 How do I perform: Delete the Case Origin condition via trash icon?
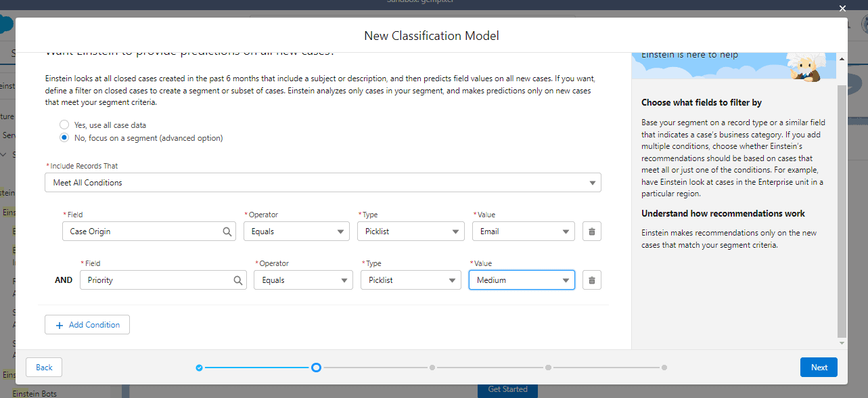[x=591, y=231]
